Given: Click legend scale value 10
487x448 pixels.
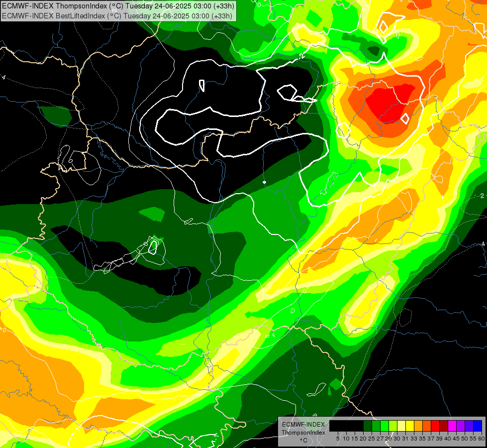Looking at the screenshot, I should [346, 439].
